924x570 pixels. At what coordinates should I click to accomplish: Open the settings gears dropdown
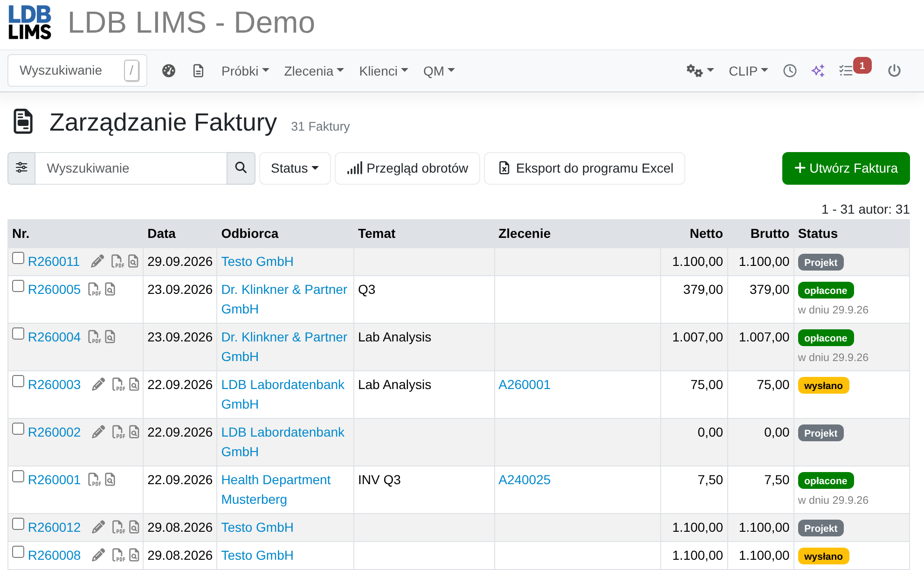pyautogui.click(x=700, y=71)
